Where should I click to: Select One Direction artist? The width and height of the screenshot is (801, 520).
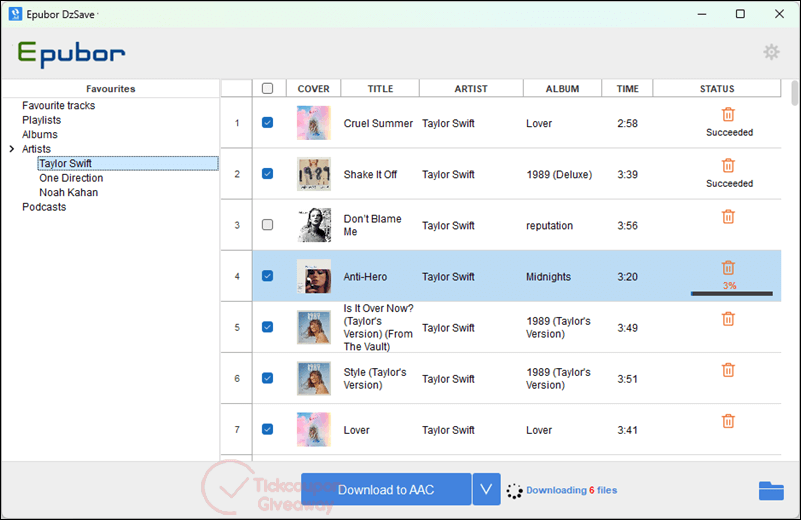[x=71, y=178]
